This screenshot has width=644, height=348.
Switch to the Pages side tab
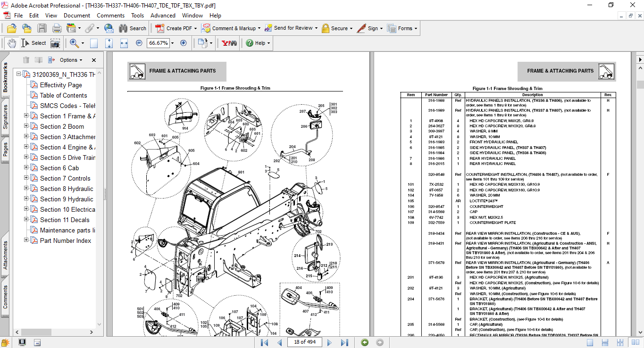pyautogui.click(x=5, y=149)
